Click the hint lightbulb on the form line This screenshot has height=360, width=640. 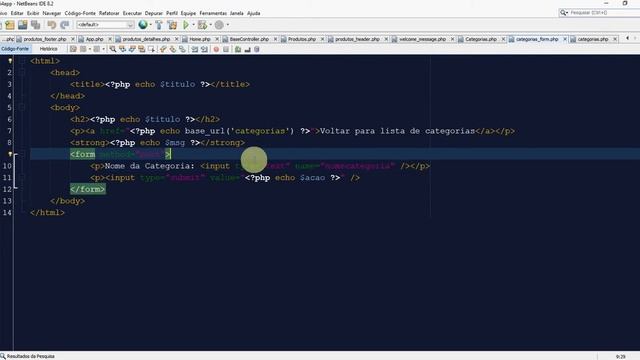pos(10,154)
